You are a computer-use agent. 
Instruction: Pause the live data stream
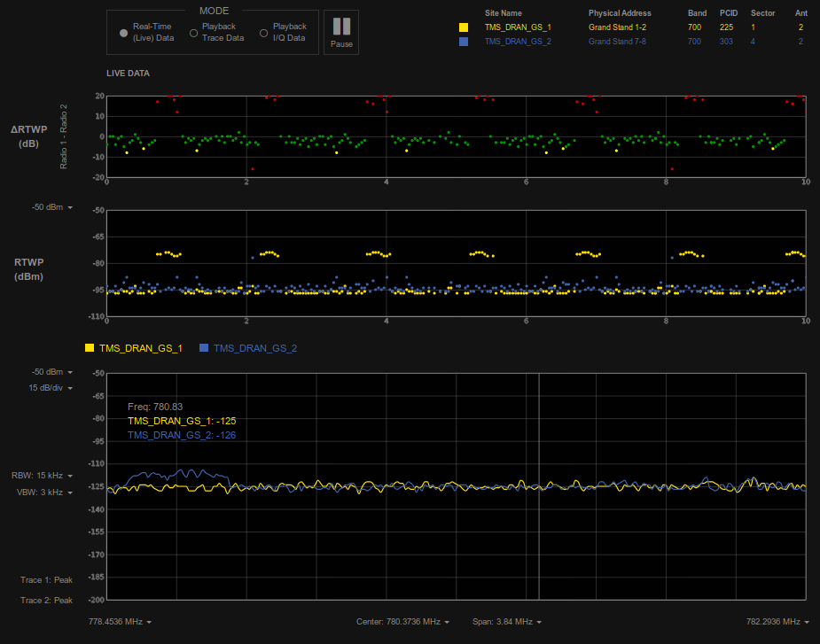pyautogui.click(x=341, y=33)
